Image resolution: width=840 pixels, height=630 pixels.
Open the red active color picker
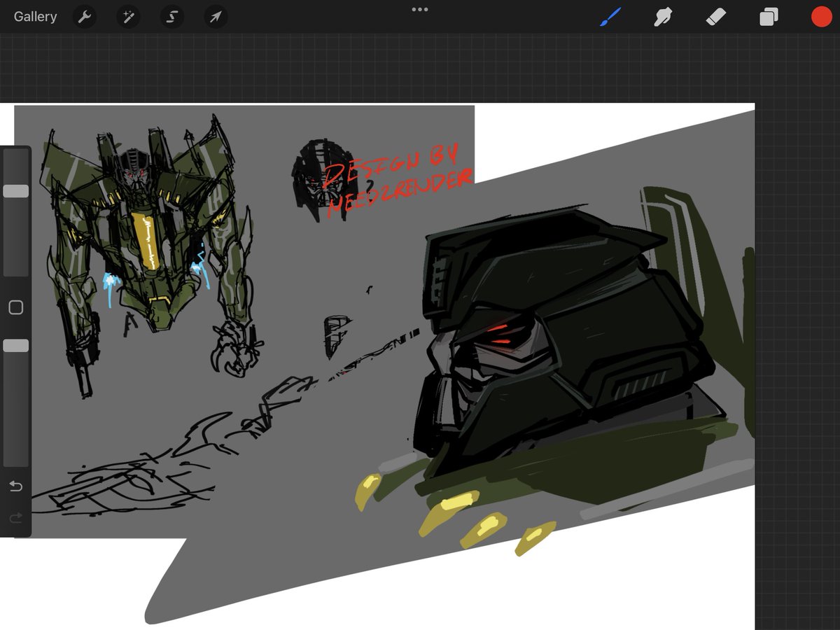tap(821, 16)
